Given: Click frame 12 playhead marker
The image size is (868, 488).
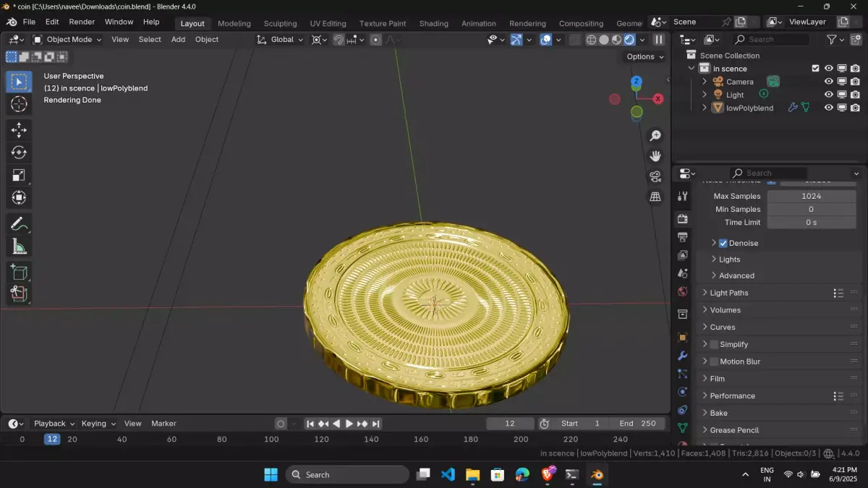Looking at the screenshot, I should click(x=52, y=439).
